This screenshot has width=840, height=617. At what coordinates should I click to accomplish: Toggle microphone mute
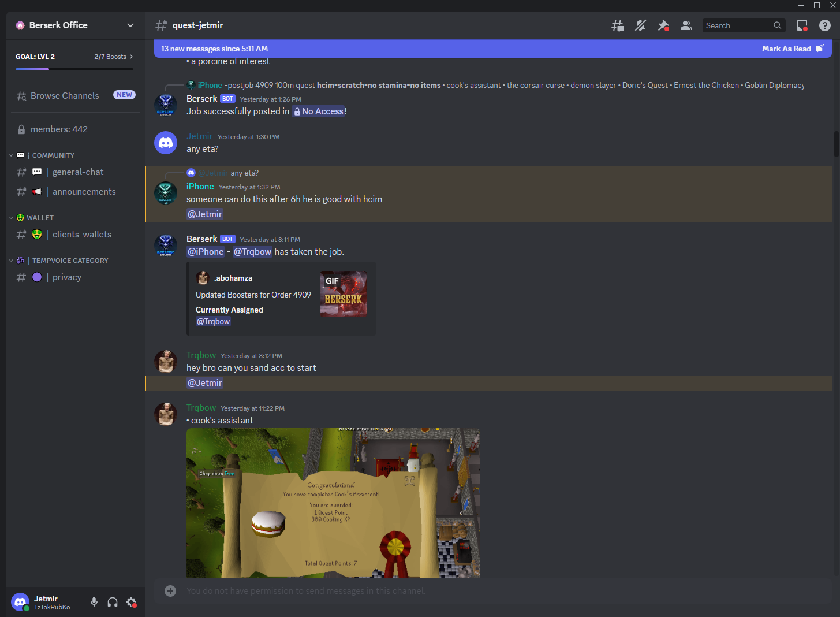94,603
